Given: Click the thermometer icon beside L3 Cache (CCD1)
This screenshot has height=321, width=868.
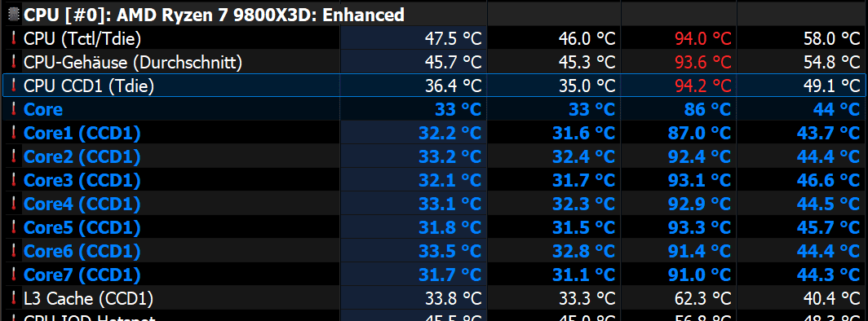Looking at the screenshot, I should [13, 299].
